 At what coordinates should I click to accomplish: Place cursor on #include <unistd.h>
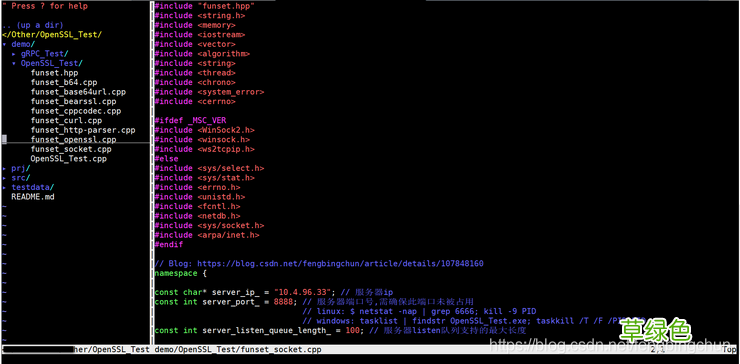[x=200, y=197]
